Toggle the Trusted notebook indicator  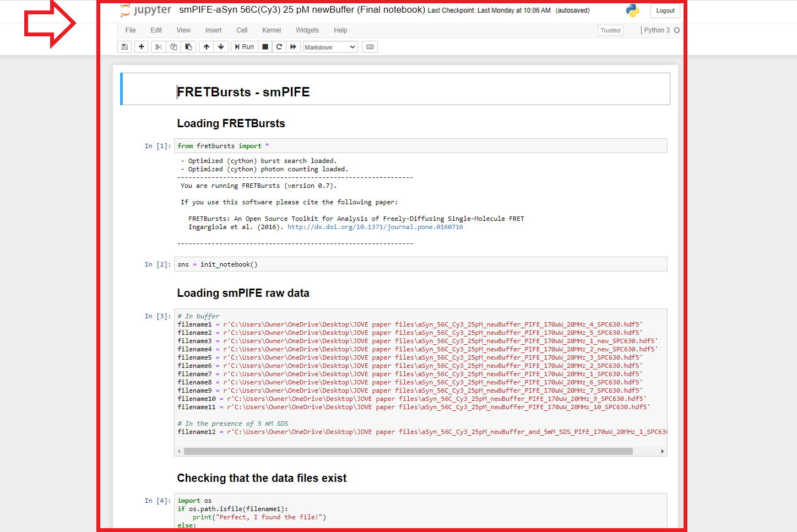pyautogui.click(x=610, y=30)
